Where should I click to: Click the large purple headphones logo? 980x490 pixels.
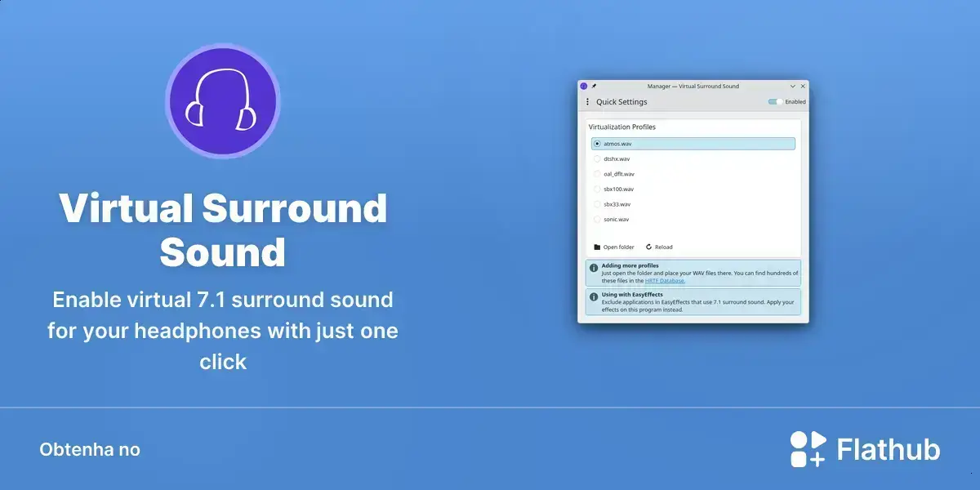click(x=223, y=101)
